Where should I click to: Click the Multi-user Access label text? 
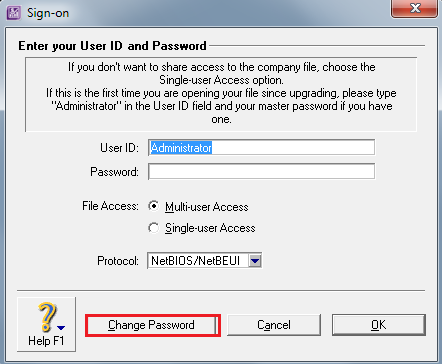pos(207,207)
